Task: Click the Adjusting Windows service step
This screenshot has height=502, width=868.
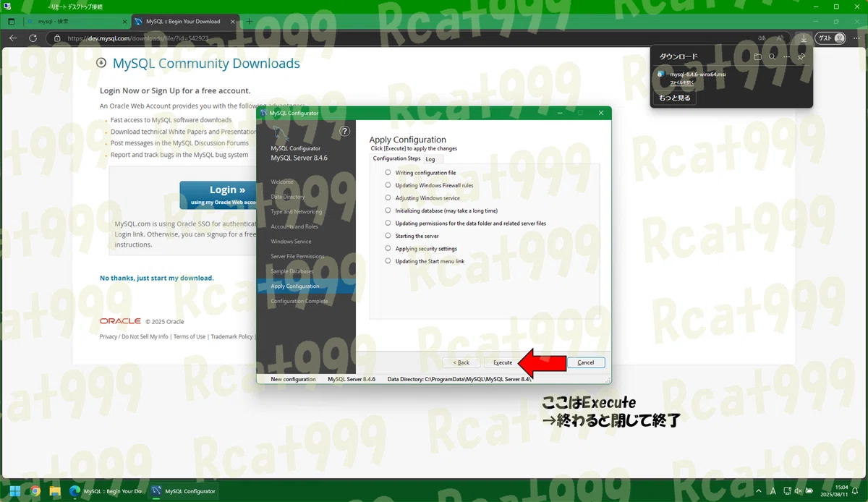Action: click(427, 197)
